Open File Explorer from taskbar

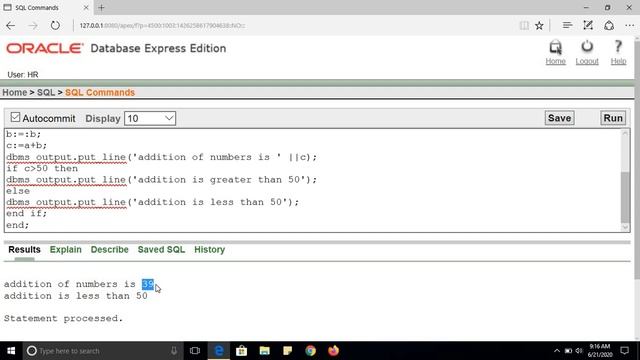264,351
